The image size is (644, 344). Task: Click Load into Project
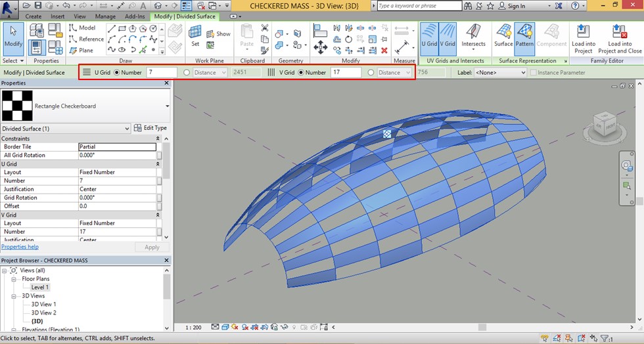tap(584, 39)
